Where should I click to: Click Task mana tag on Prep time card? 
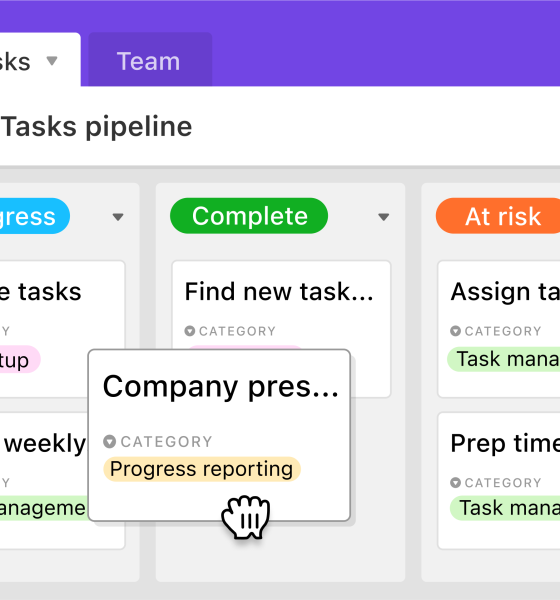pos(506,508)
